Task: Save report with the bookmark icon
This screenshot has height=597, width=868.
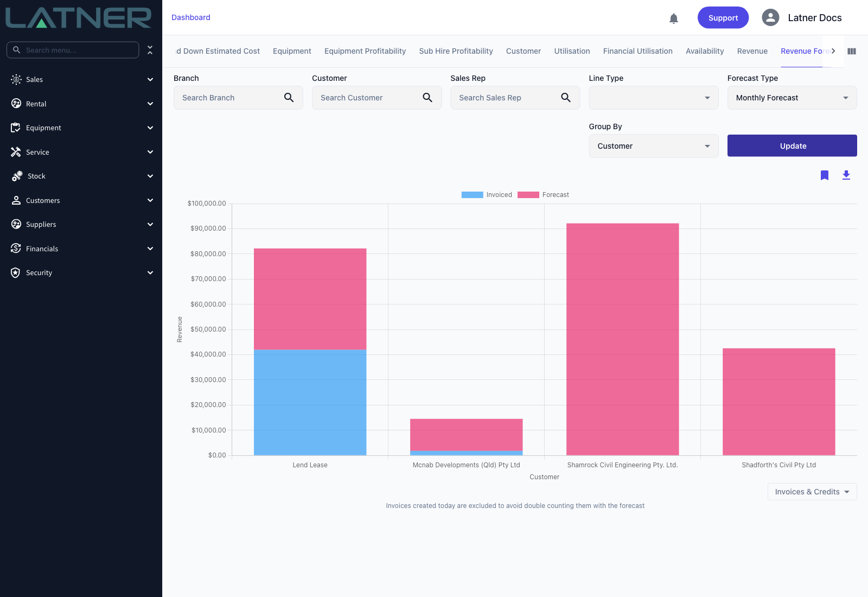Action: [x=825, y=175]
